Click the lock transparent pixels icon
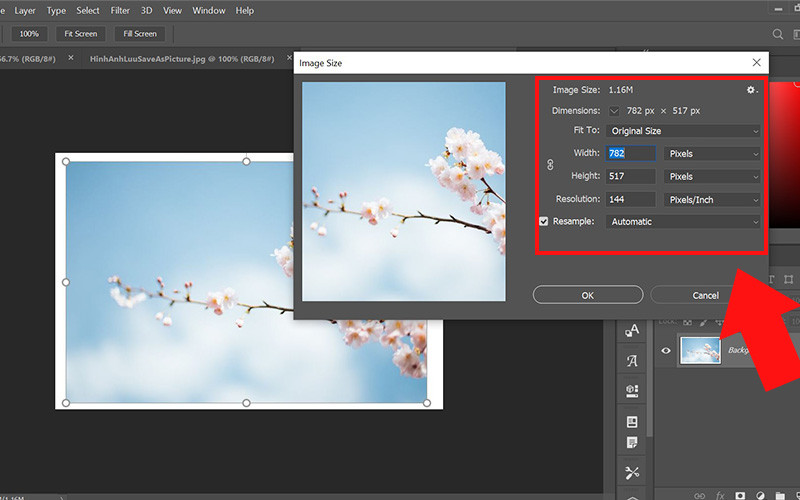 pos(687,322)
